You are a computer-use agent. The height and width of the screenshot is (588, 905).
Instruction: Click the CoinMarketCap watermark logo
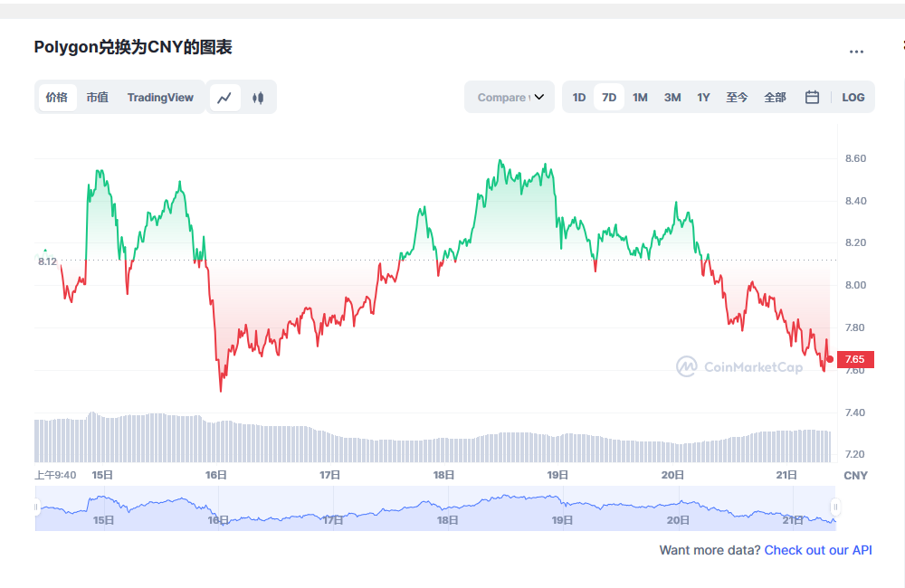[739, 366]
